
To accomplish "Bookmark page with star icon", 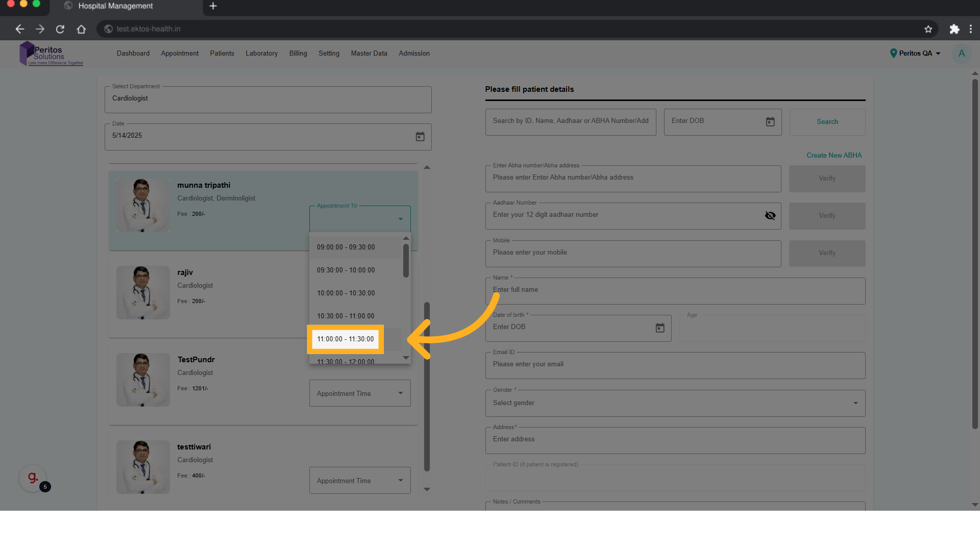I will click(x=928, y=29).
